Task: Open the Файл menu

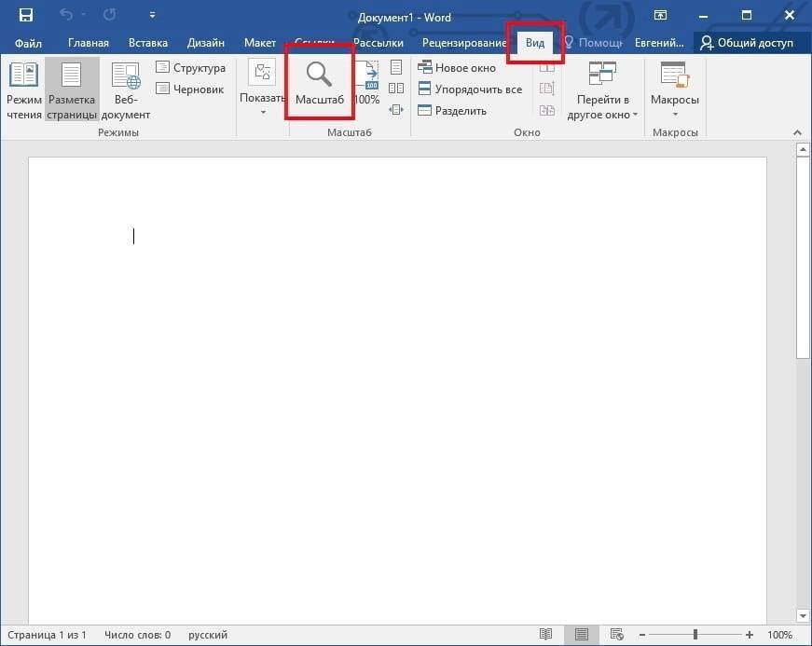Action: 28,43
